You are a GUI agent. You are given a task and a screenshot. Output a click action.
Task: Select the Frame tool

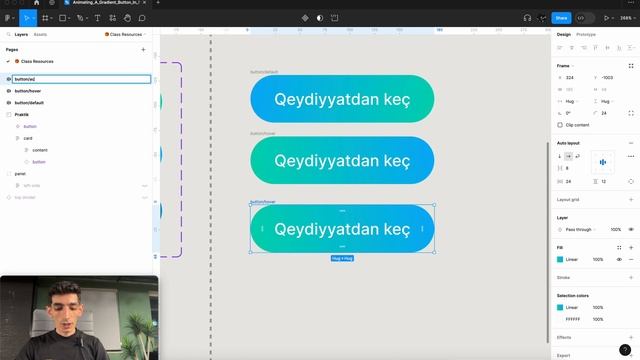pyautogui.click(x=45, y=18)
